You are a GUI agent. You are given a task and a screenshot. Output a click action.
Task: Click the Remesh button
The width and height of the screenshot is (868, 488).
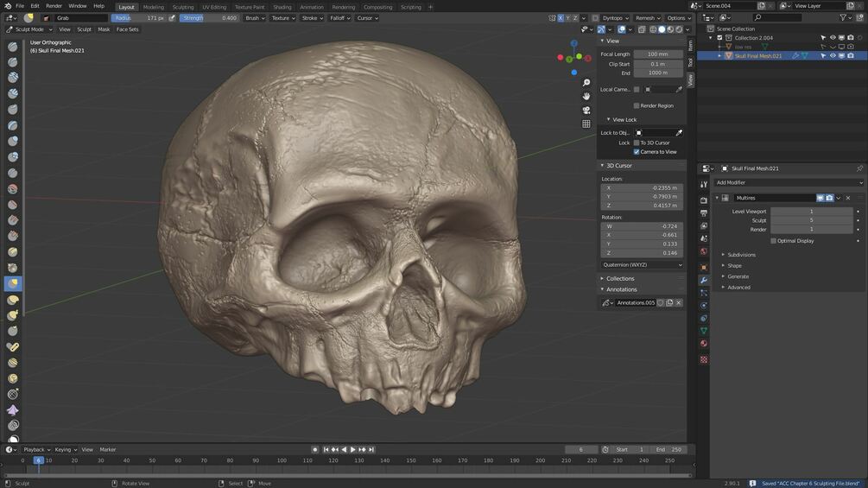pyautogui.click(x=647, y=17)
